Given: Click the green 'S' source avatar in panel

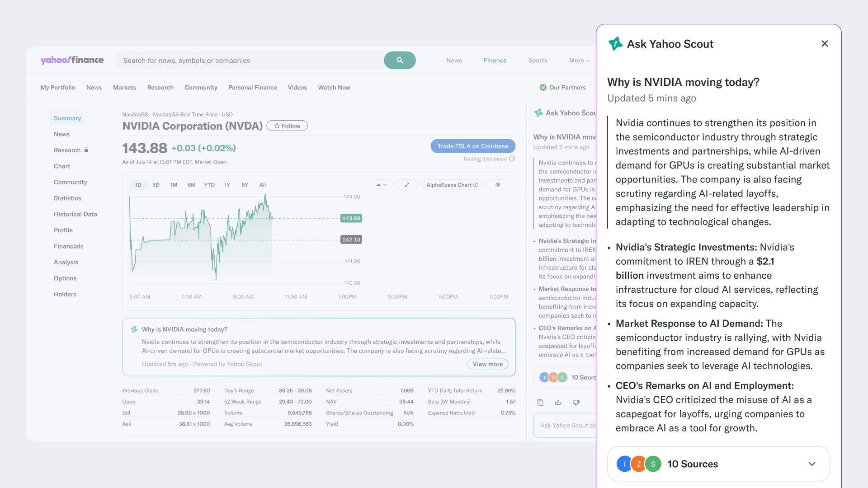Looking at the screenshot, I should 653,464.
